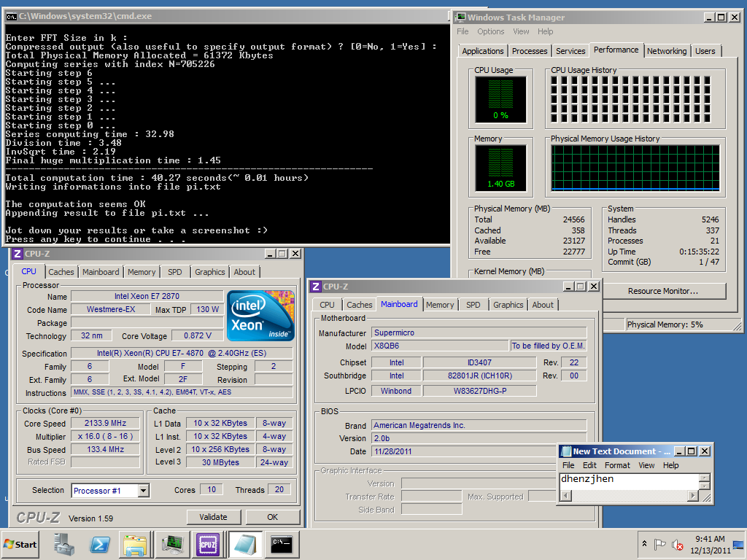Open Caches tab in left CPU-Z window
This screenshot has height=560, width=747.
tap(61, 272)
